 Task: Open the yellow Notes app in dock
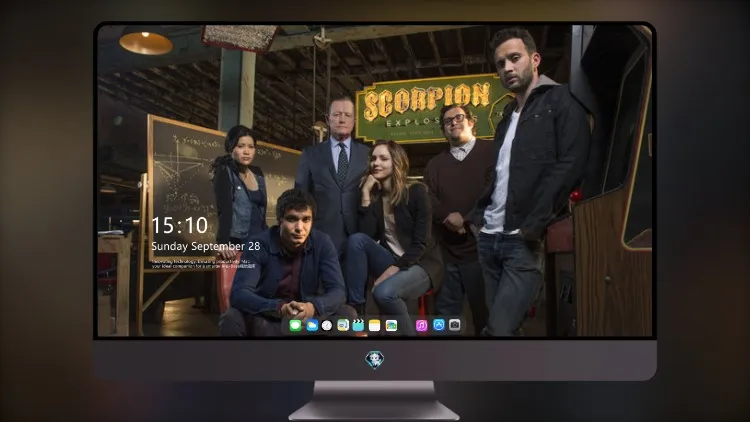(x=375, y=325)
